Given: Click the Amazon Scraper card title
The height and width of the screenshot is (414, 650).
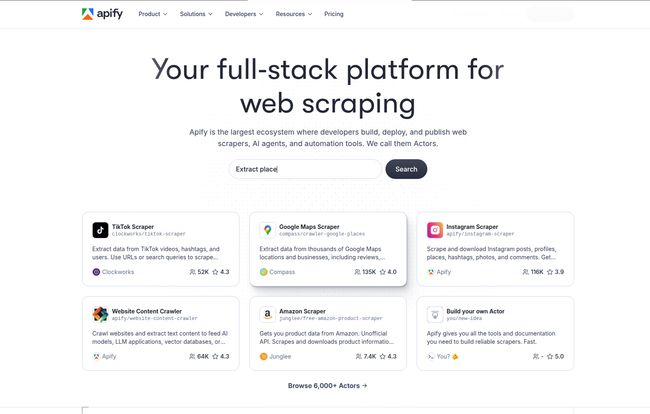Looking at the screenshot, I should (302, 311).
